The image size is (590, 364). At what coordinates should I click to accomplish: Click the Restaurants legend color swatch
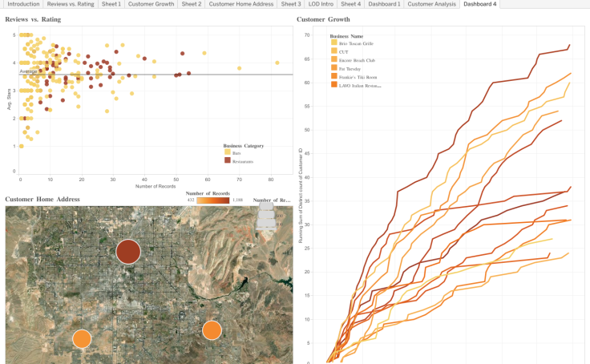pos(227,161)
